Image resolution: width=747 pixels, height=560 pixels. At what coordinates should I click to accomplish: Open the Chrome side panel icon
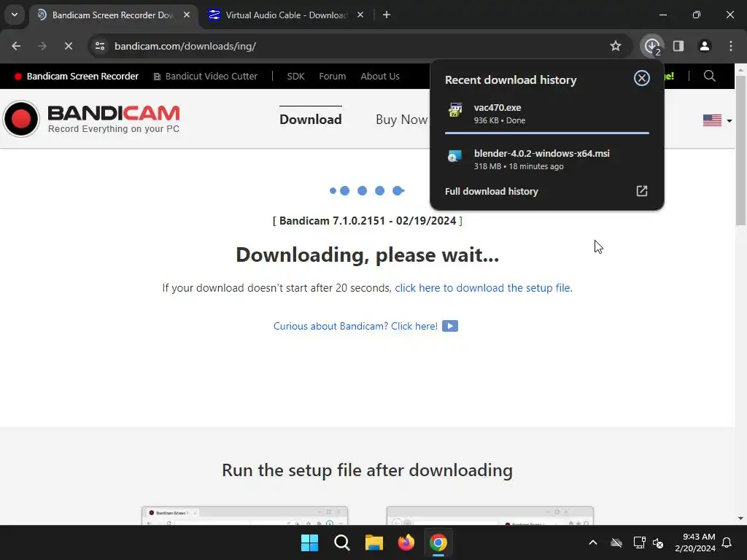tap(678, 46)
